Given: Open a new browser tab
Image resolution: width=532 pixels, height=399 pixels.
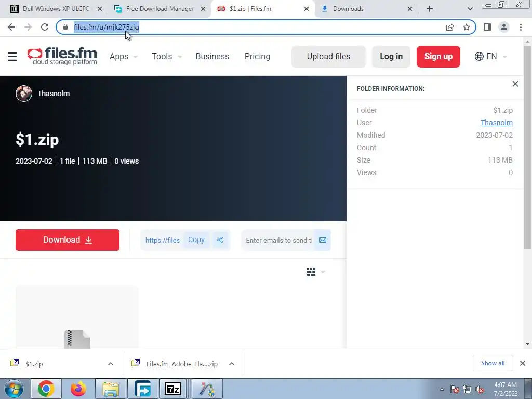Looking at the screenshot, I should coord(430,9).
